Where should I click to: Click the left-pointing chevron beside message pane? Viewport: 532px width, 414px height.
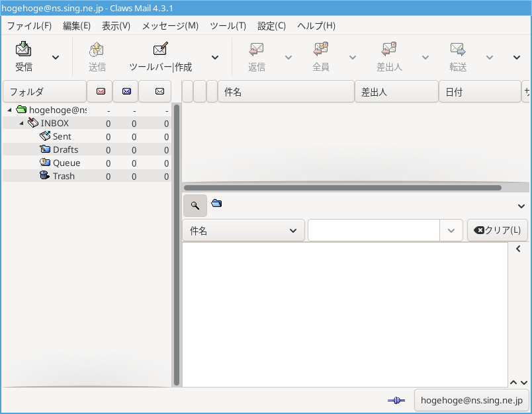518,249
